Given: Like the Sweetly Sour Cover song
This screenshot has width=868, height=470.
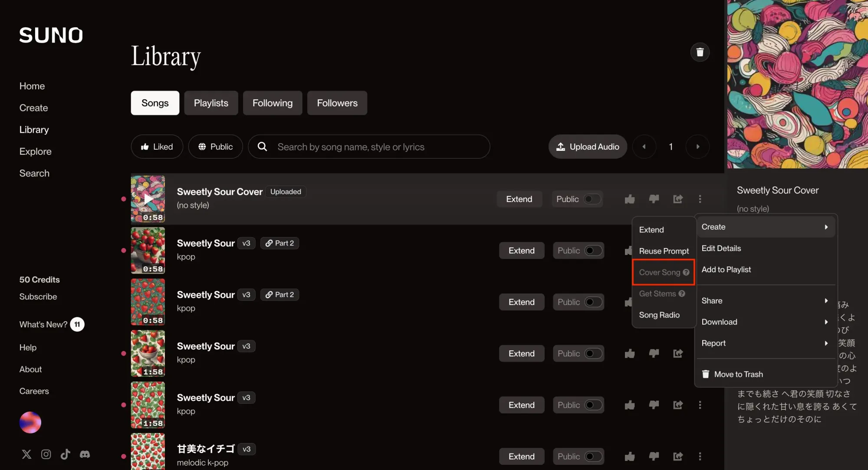Looking at the screenshot, I should coord(629,199).
